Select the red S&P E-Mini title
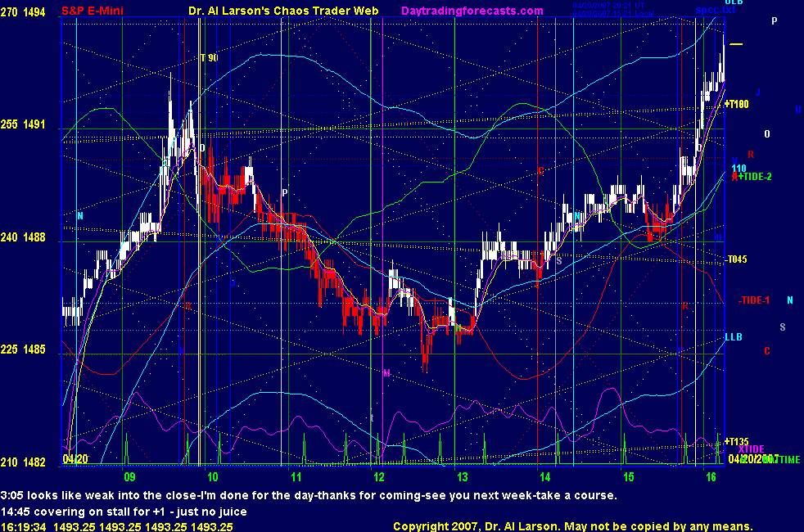804x532 pixels. click(93, 11)
